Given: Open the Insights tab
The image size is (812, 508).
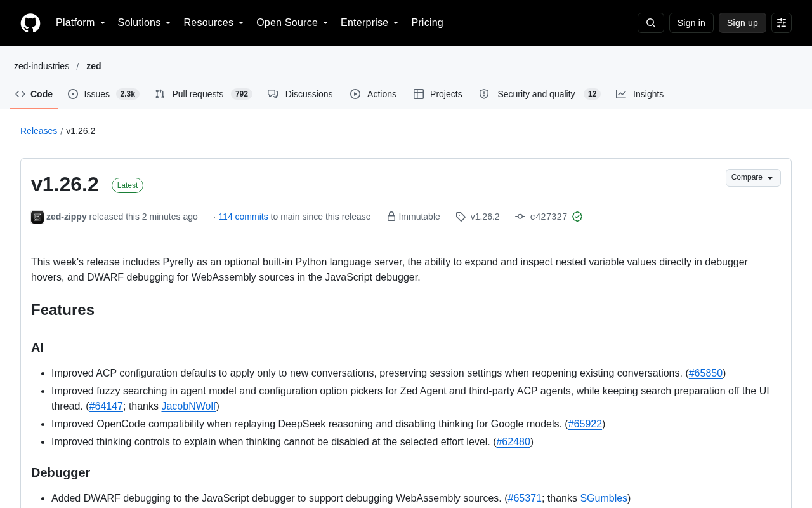Looking at the screenshot, I should point(640,94).
